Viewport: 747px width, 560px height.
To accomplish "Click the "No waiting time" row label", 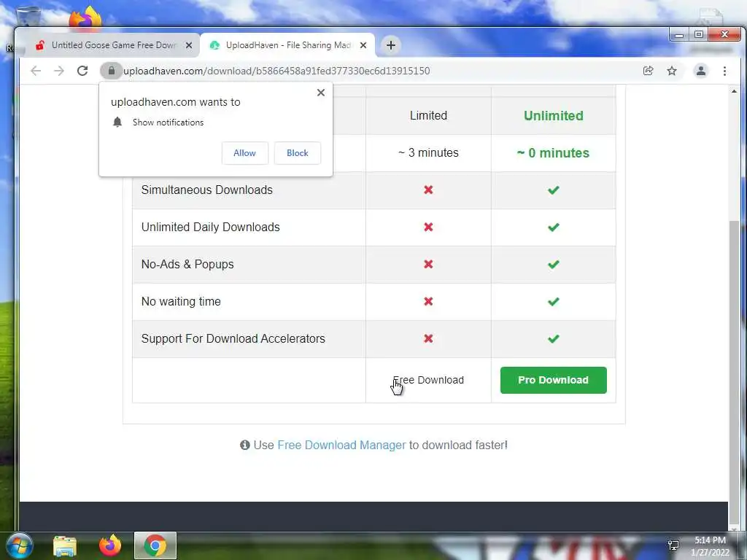I will coord(181,301).
